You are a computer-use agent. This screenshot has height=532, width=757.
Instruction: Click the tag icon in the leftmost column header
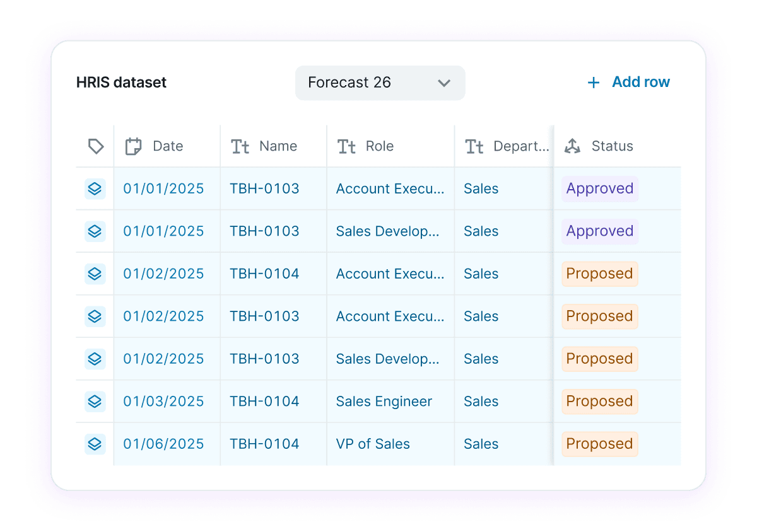click(x=95, y=146)
